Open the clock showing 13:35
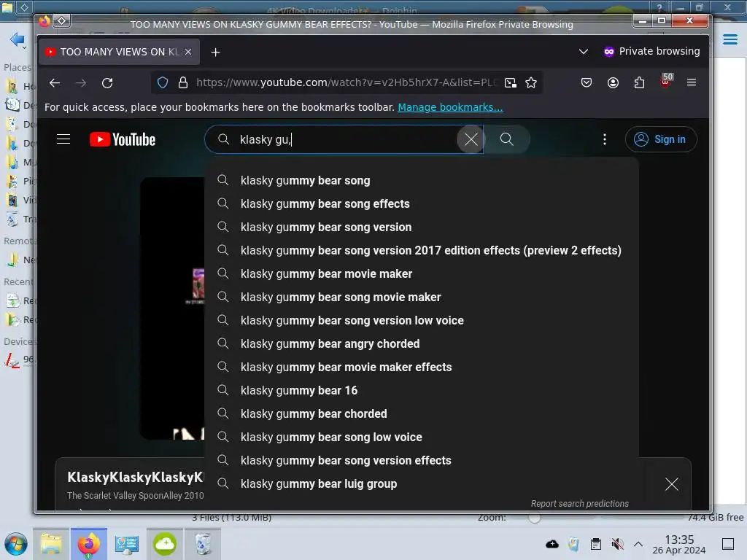The width and height of the screenshot is (747, 560). [x=679, y=544]
